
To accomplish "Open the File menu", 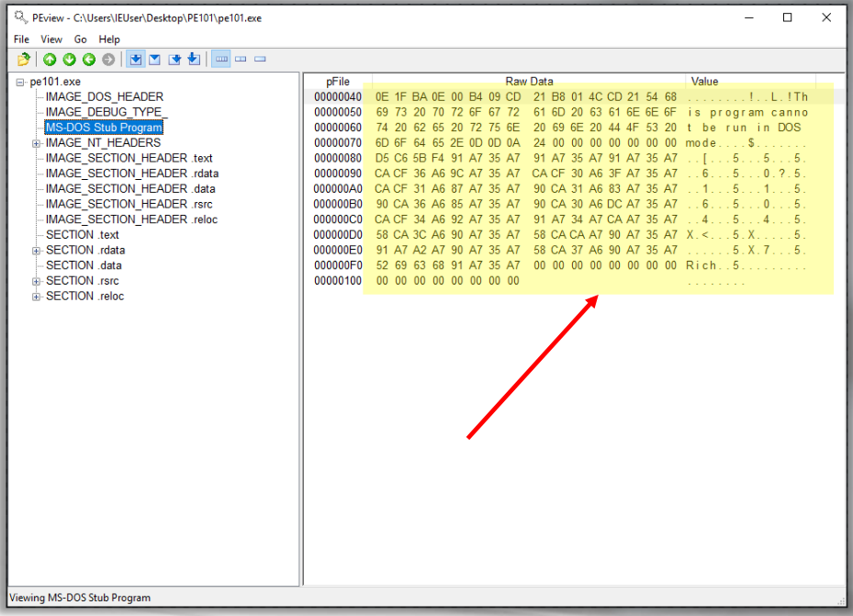I will point(22,39).
